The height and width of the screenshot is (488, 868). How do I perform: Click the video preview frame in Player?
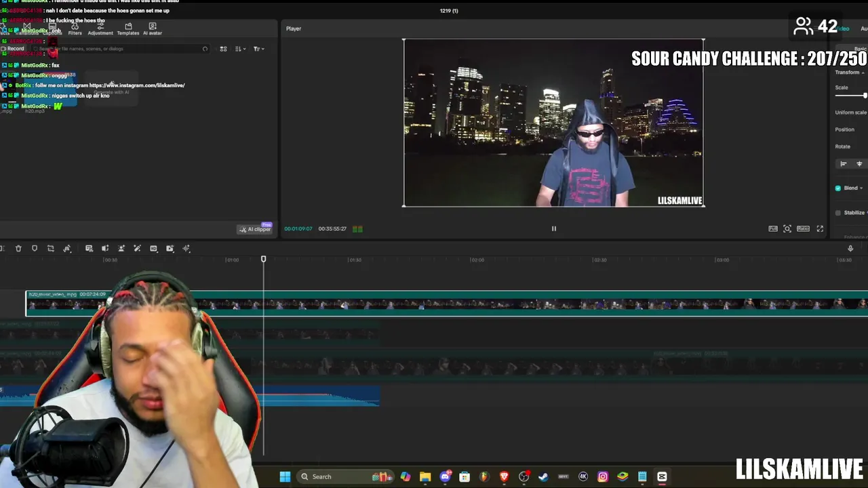pos(553,123)
